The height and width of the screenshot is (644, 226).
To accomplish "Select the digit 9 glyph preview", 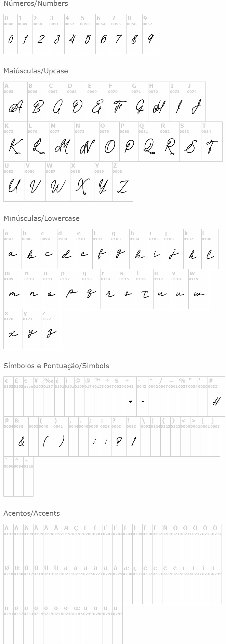I will tap(150, 40).
